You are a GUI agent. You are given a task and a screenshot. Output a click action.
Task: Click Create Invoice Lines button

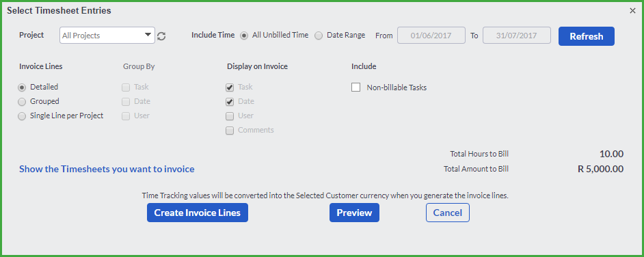click(x=198, y=213)
